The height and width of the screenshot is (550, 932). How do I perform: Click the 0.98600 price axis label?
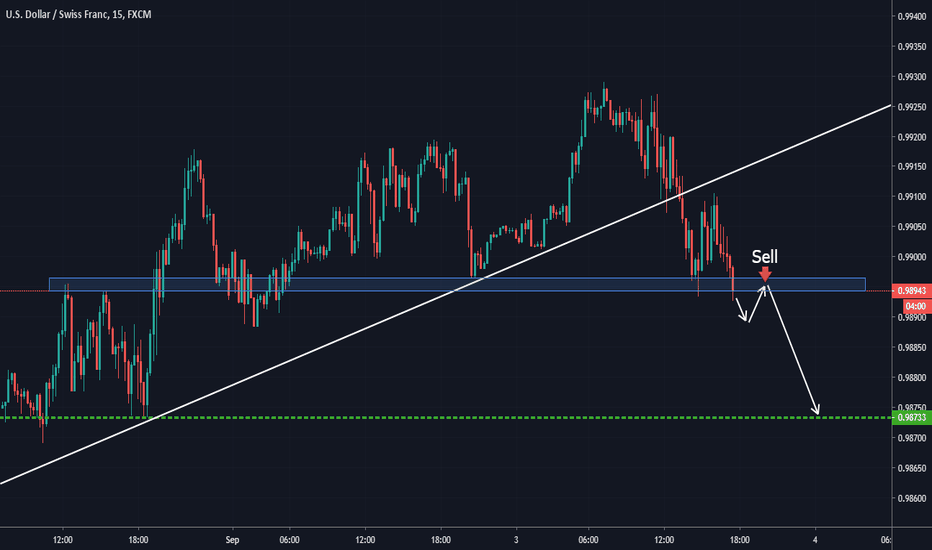[x=912, y=498]
